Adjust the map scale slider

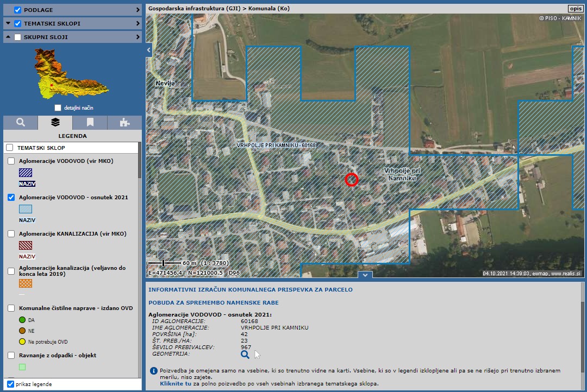164,263
